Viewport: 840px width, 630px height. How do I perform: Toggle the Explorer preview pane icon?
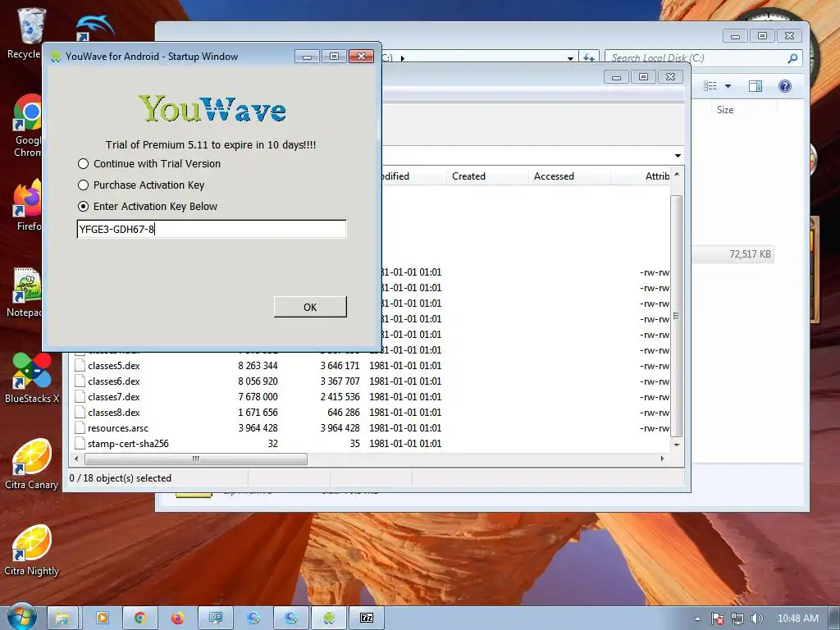(x=756, y=85)
